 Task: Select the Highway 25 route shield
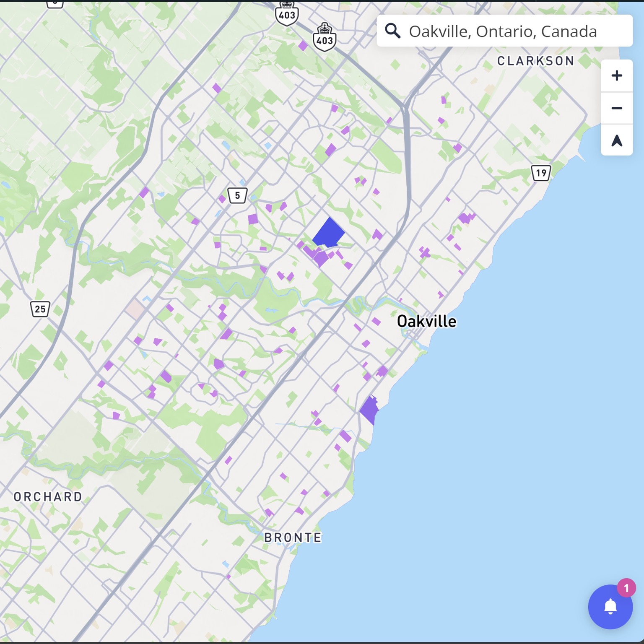40,309
